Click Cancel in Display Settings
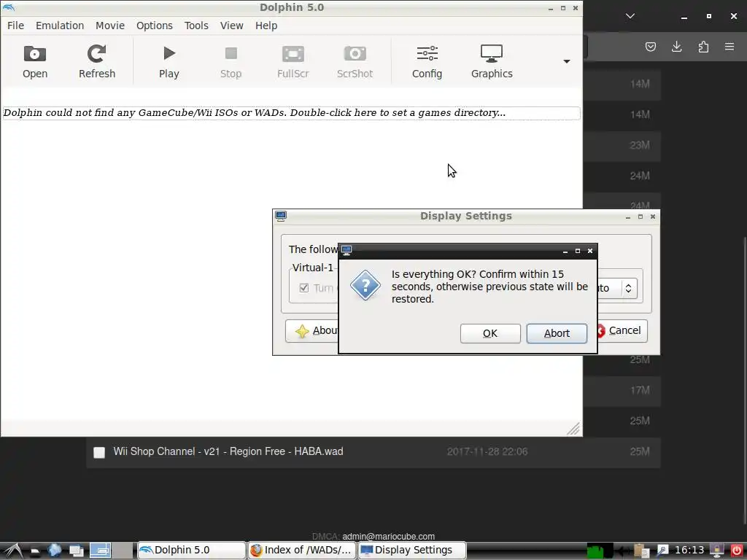747x560 pixels. click(x=622, y=331)
